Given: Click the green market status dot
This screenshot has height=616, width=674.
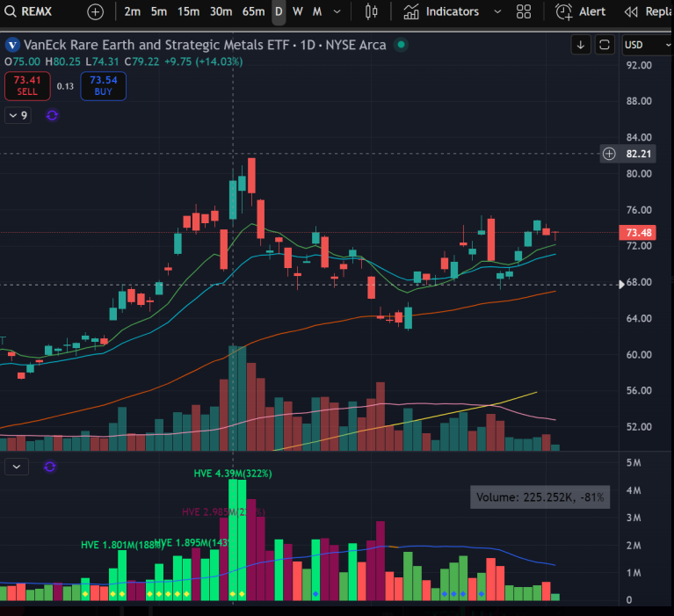Looking at the screenshot, I should (401, 44).
